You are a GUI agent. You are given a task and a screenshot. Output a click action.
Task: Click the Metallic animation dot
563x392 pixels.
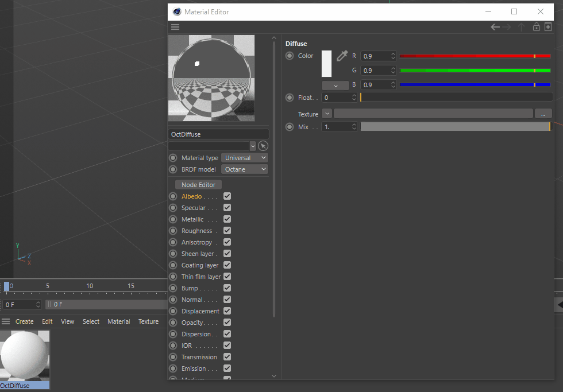point(173,219)
